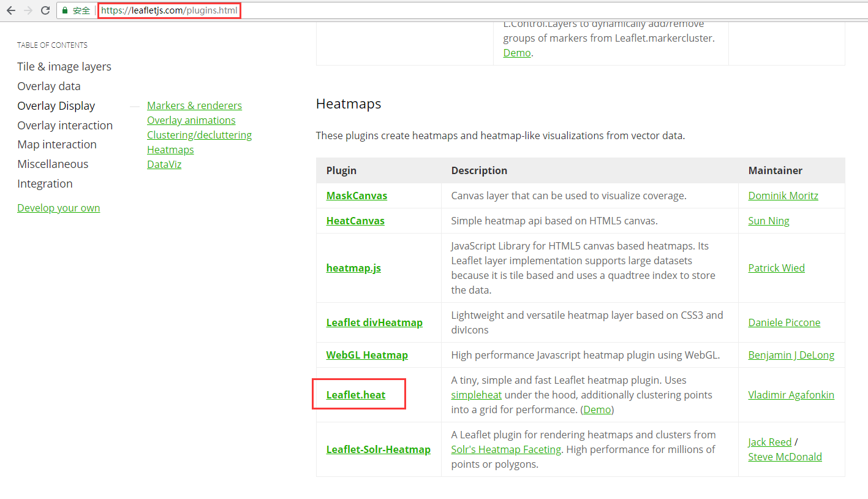This screenshot has height=499, width=868.
Task: Open the simpleheat link in the description
Action: click(477, 395)
